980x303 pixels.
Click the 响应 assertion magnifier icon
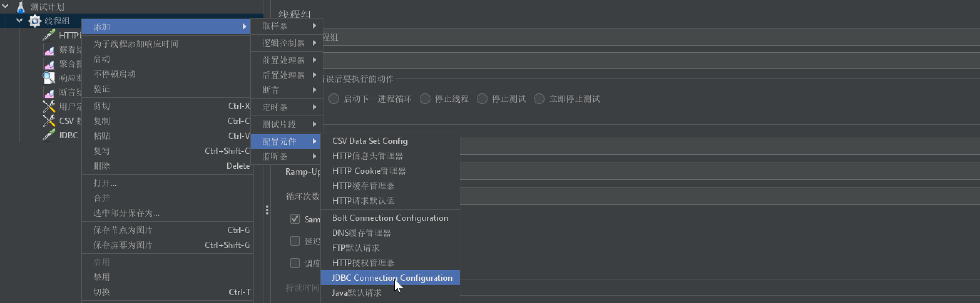click(49, 78)
